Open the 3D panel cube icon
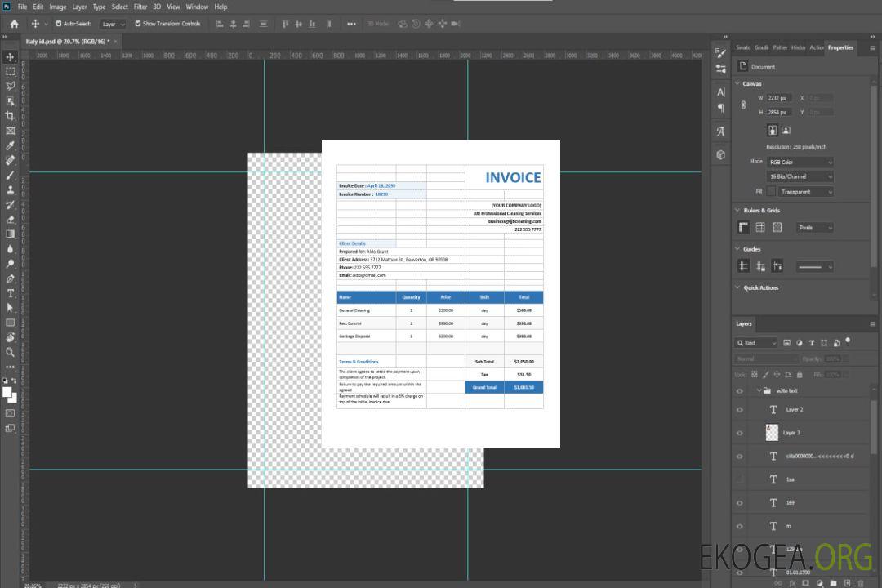Image resolution: width=882 pixels, height=588 pixels. coord(721,154)
